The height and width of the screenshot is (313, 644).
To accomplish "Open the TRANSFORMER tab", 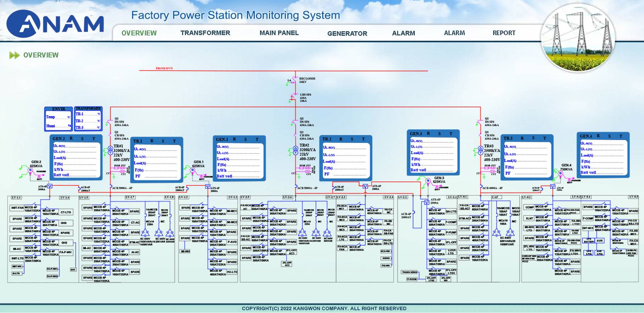I will point(205,33).
